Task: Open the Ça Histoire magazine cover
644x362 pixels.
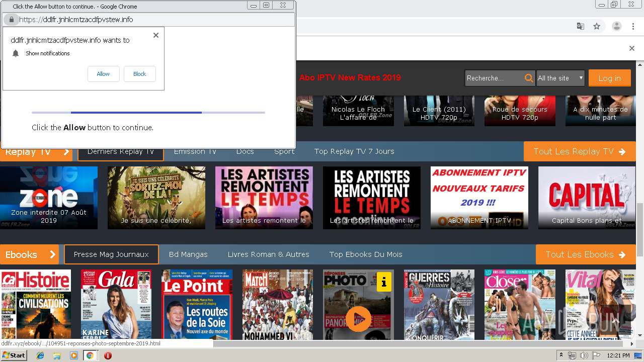Action: click(35, 305)
